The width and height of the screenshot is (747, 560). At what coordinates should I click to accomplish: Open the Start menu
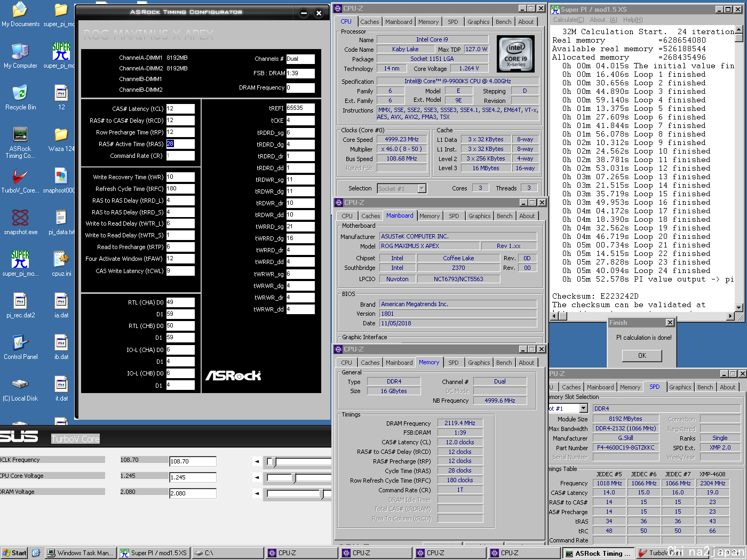coord(14,553)
